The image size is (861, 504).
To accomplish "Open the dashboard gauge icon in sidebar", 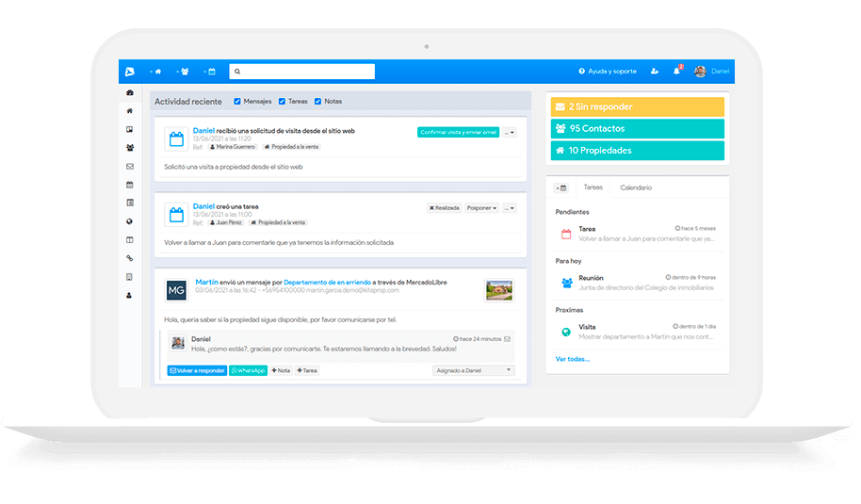I will pyautogui.click(x=130, y=92).
